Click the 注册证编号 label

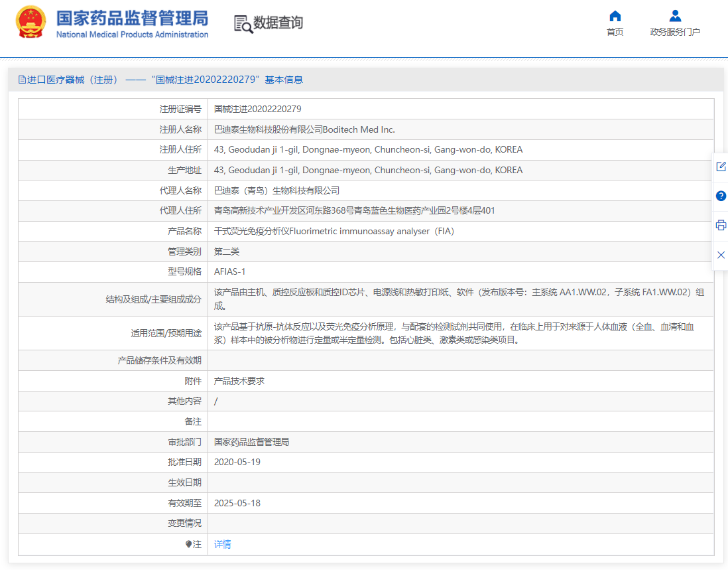180,109
